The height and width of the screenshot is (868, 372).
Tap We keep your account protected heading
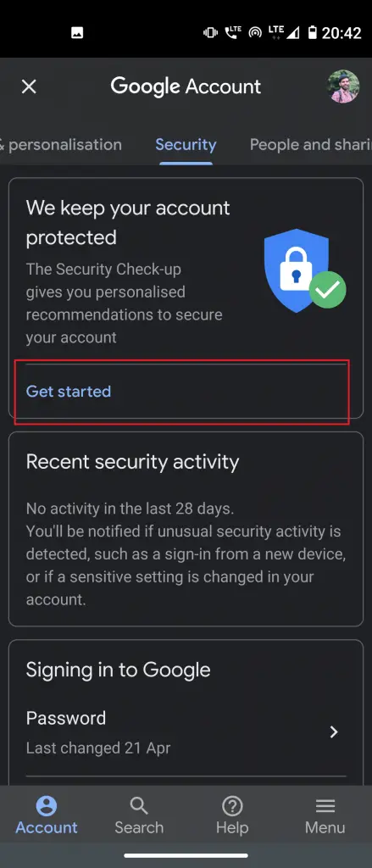point(128,223)
